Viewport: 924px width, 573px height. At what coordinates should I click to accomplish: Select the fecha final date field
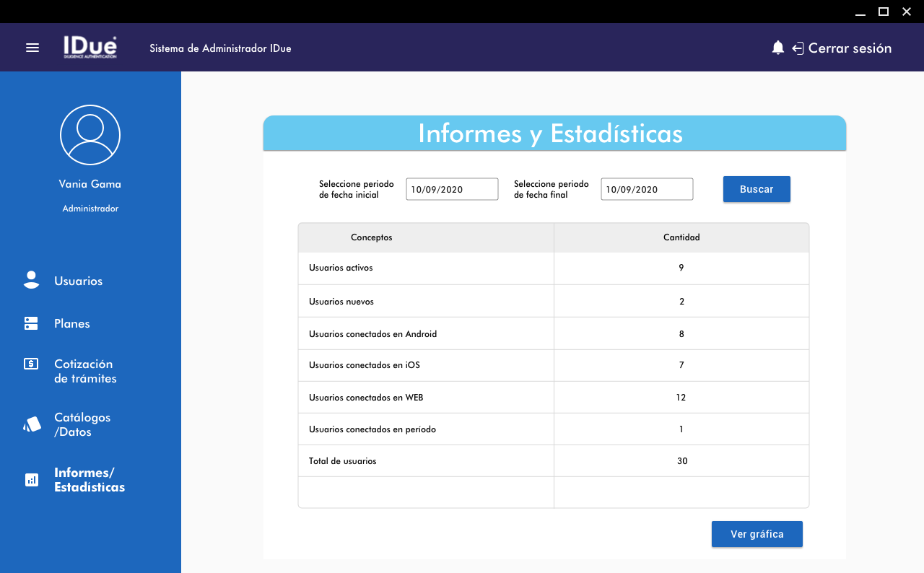click(x=647, y=189)
